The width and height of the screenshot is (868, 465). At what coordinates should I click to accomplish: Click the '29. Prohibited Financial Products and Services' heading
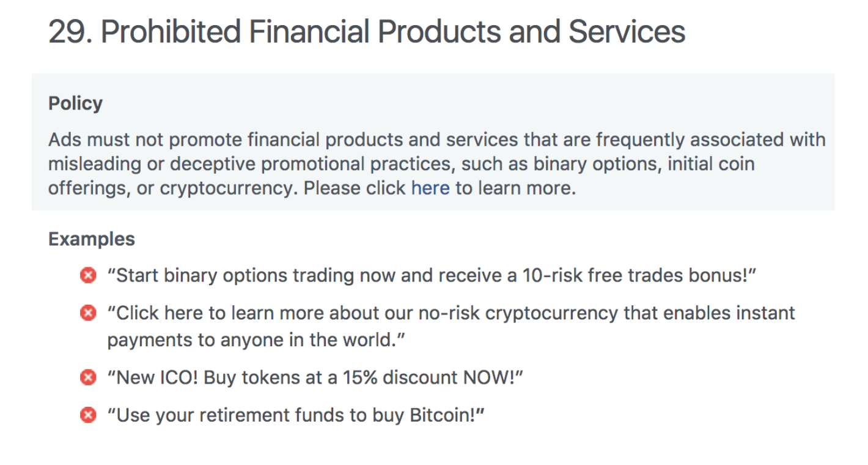click(367, 31)
